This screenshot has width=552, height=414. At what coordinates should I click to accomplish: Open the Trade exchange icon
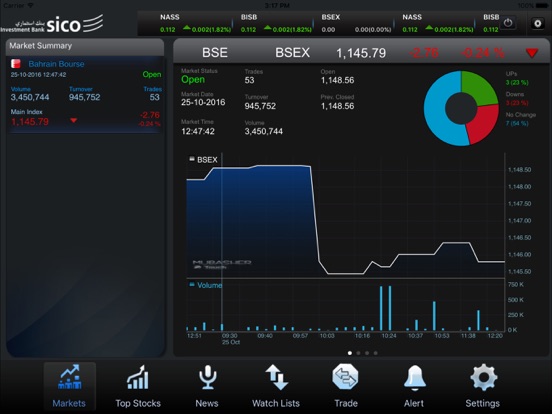(x=345, y=377)
